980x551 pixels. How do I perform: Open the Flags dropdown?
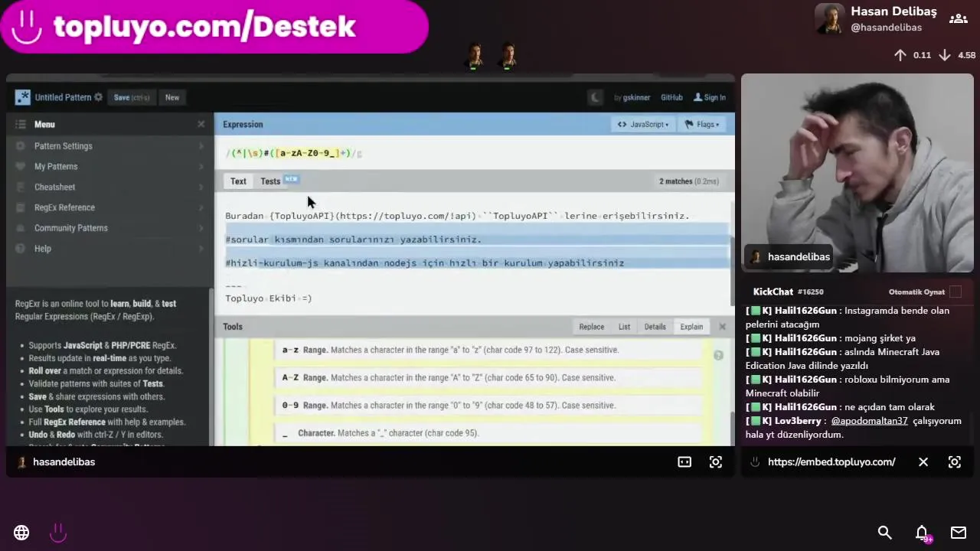(x=702, y=124)
